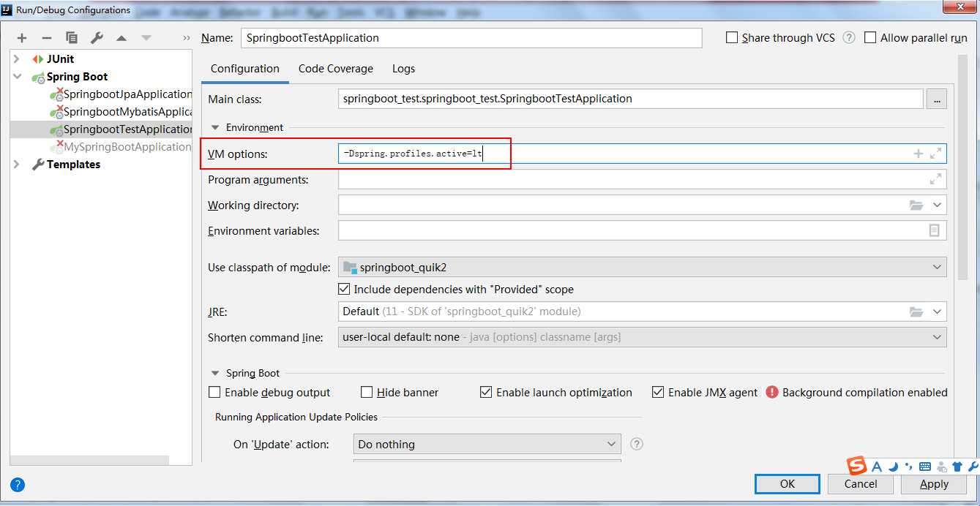This screenshot has height=506, width=980.
Task: Toggle Sogou half-moon width icon
Action: click(894, 467)
